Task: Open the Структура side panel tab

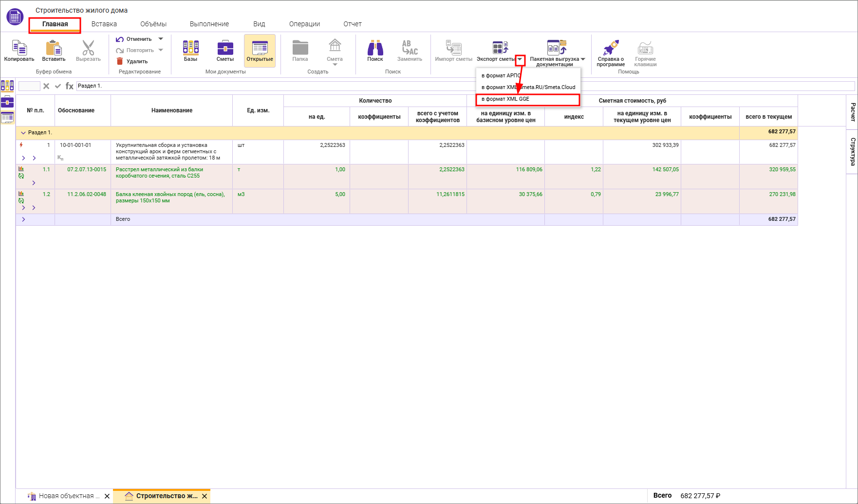Action: [x=853, y=151]
